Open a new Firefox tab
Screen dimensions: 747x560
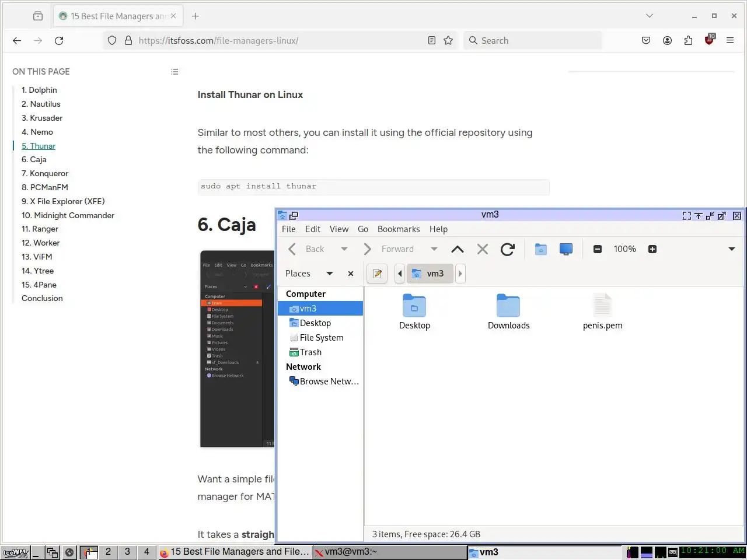point(196,16)
